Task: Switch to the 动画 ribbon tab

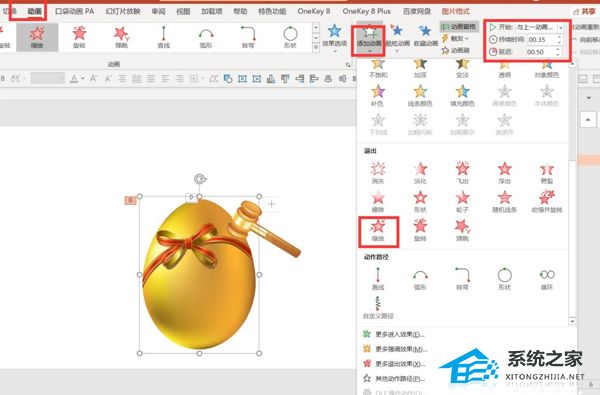Action: pyautogui.click(x=34, y=11)
